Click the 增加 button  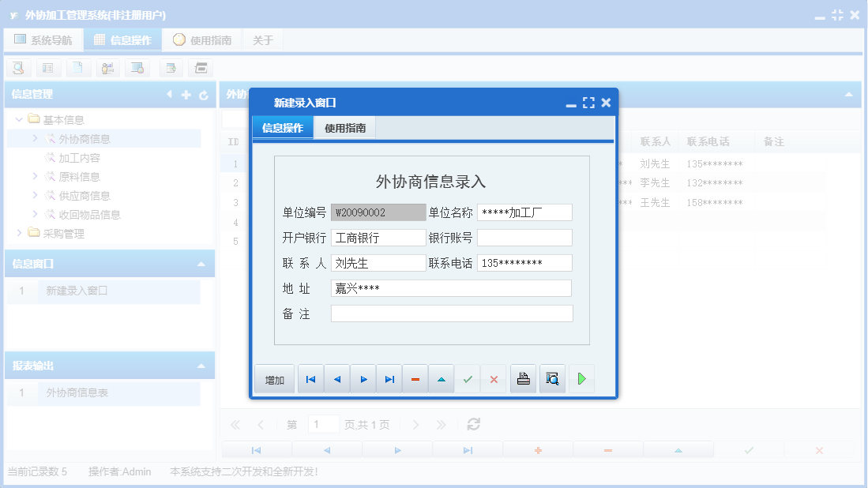[274, 378]
